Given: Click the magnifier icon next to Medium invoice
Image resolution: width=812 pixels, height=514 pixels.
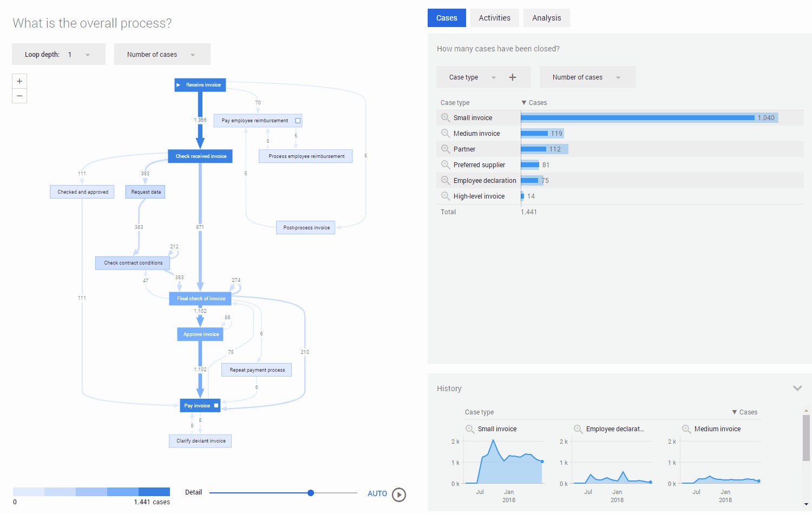Looking at the screenshot, I should [x=445, y=133].
